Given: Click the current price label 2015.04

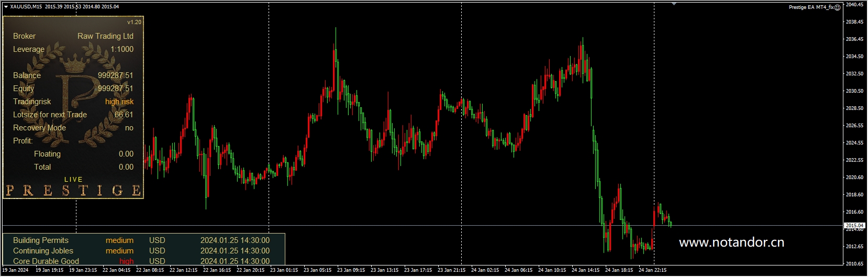Looking at the screenshot, I should pos(854,226).
